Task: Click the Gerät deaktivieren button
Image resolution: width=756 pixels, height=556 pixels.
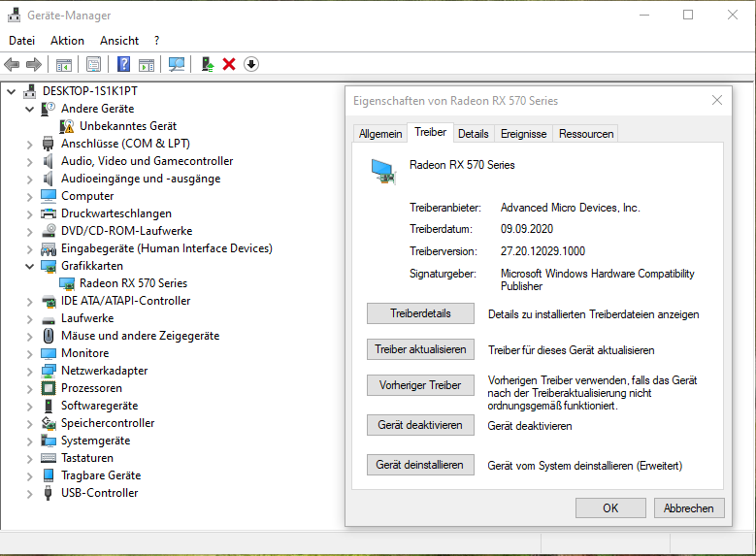Action: tap(420, 425)
